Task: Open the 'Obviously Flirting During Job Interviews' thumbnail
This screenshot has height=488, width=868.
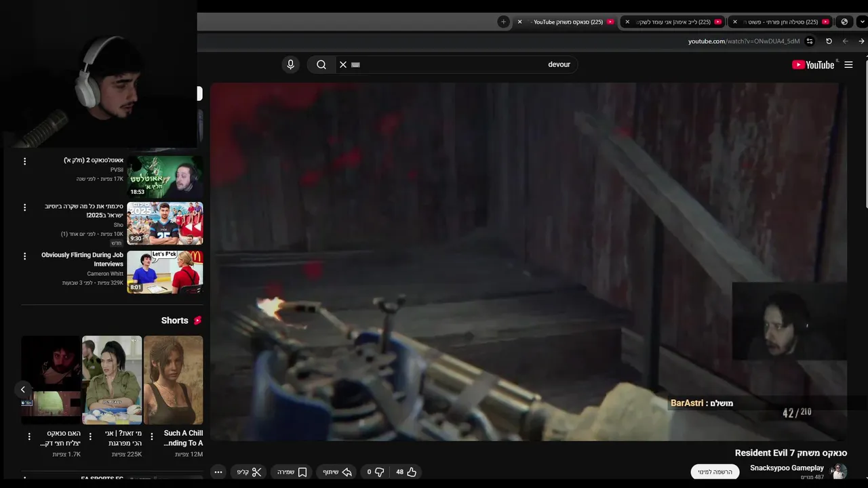Action: pyautogui.click(x=165, y=272)
